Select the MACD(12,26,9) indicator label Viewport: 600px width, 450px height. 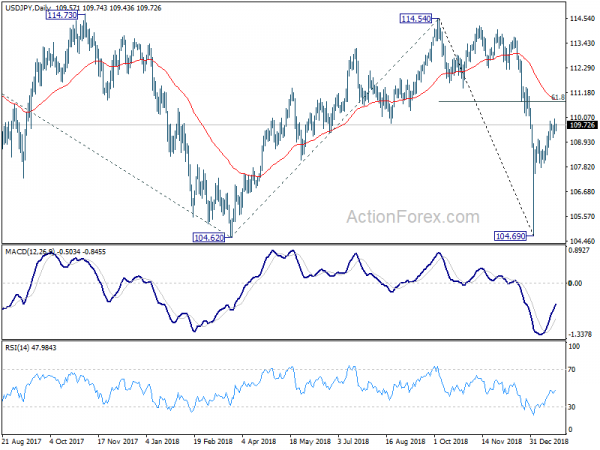click(30, 252)
